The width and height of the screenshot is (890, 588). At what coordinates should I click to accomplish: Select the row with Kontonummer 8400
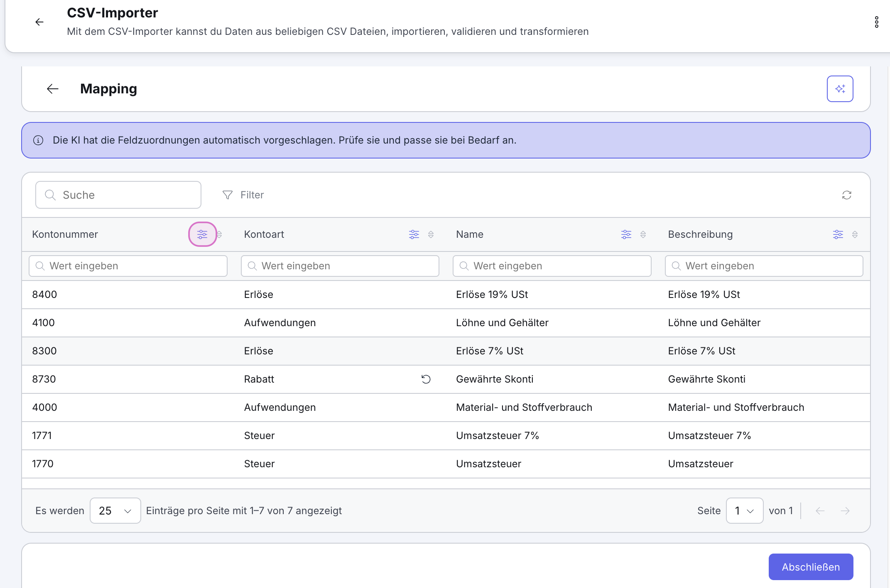446,295
